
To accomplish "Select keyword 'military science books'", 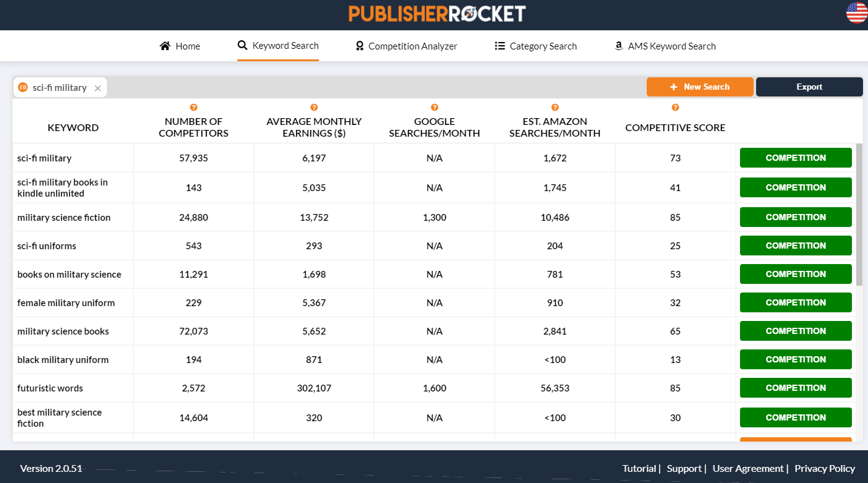I will click(63, 331).
